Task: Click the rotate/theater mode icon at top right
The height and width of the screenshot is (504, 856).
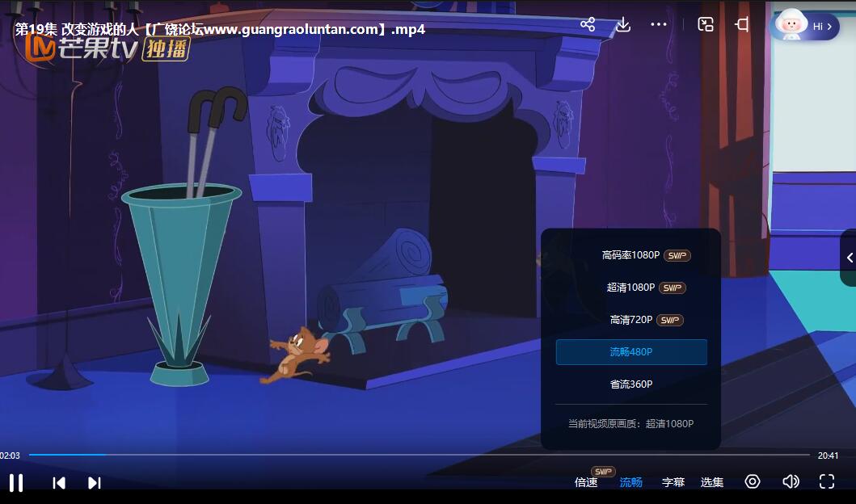Action: point(742,24)
